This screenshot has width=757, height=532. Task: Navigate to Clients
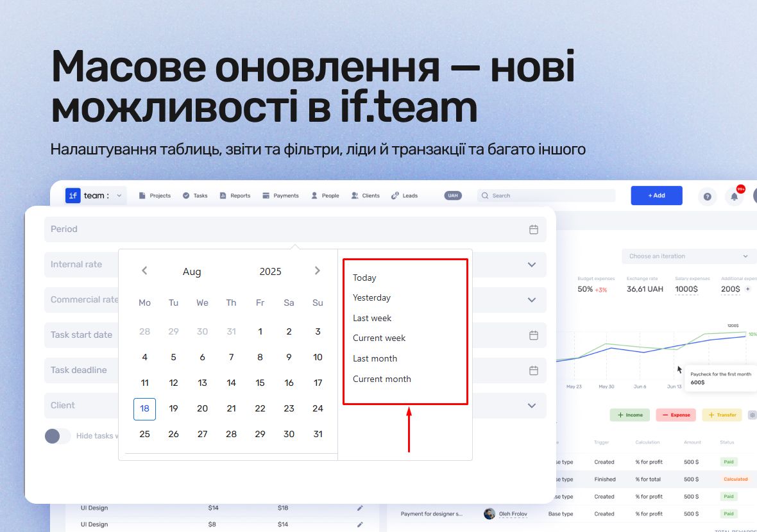(x=365, y=195)
